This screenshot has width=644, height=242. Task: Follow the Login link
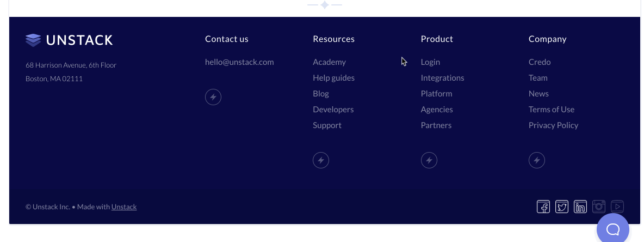(430, 62)
